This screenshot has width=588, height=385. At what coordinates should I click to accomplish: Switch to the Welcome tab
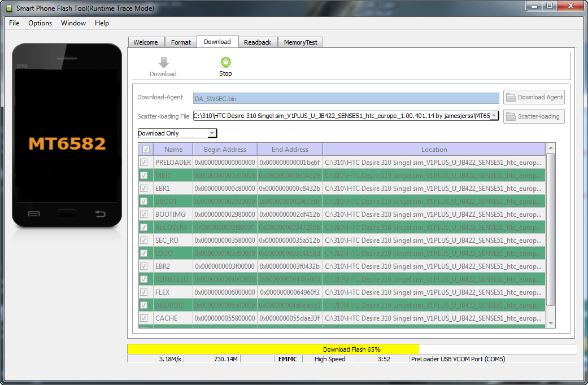pos(146,42)
